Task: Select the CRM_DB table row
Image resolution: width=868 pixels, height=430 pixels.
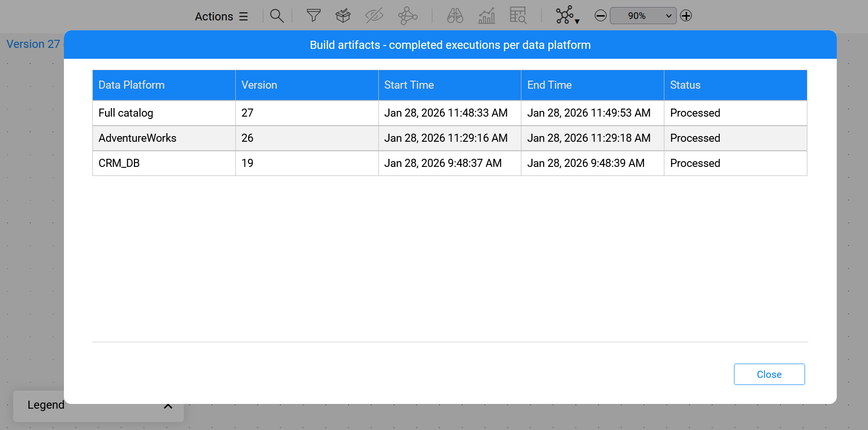Action: 119,163
